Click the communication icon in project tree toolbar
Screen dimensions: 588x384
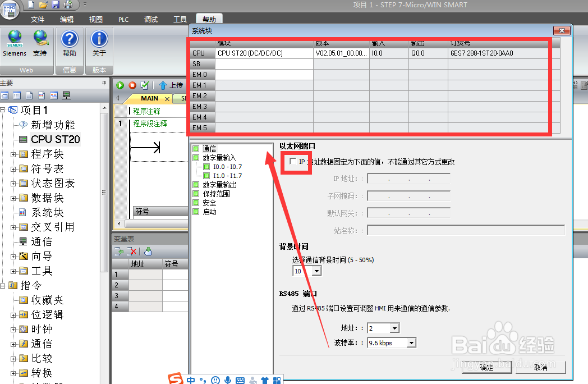point(66,95)
